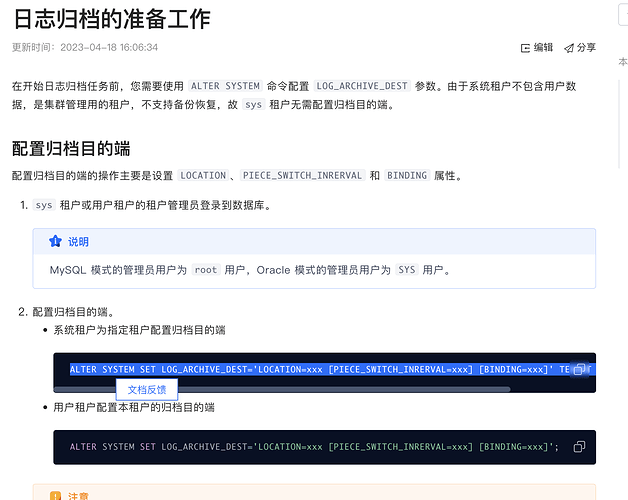
Task: Click the inline code root in the note
Action: point(206,270)
